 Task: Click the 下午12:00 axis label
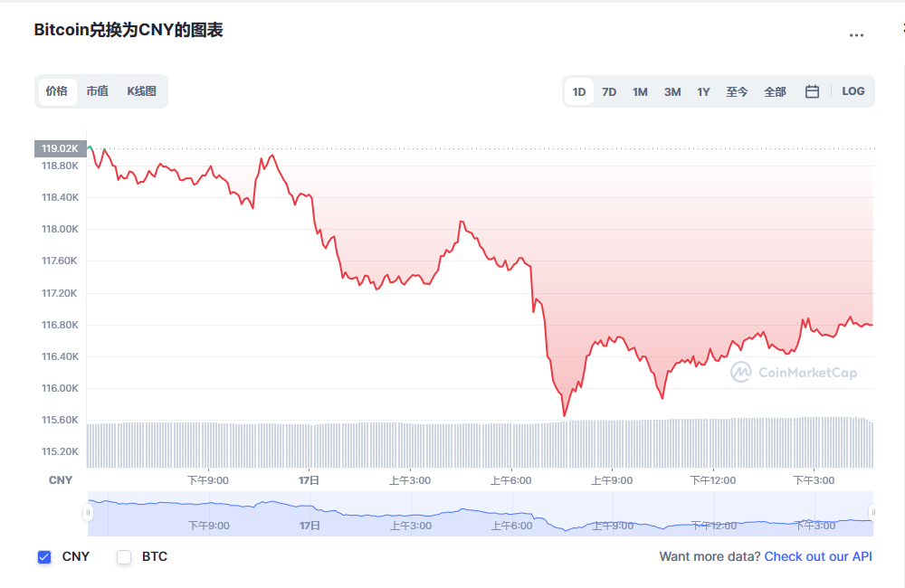pos(713,480)
